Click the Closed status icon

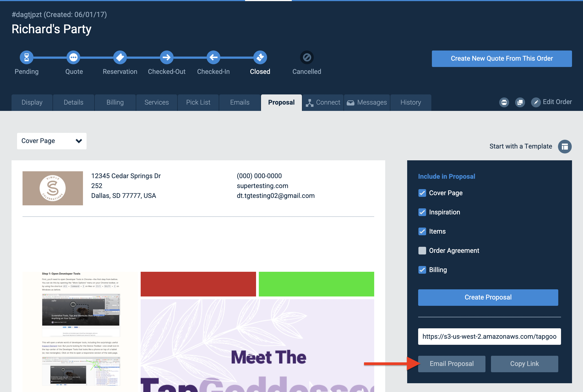tap(260, 57)
